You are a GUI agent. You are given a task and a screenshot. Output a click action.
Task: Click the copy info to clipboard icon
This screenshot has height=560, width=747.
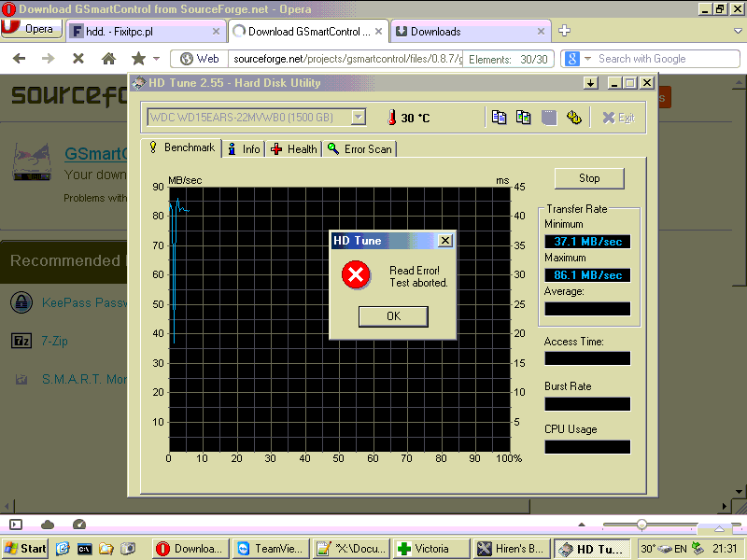(x=499, y=118)
